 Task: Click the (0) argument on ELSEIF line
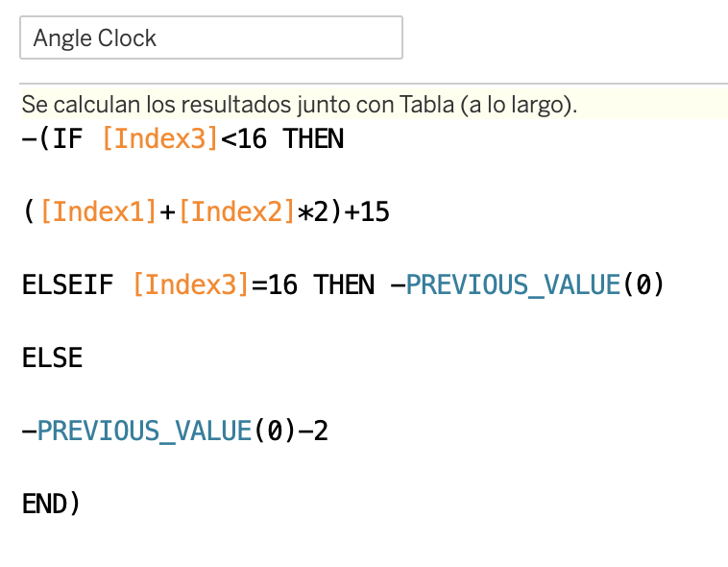click(x=643, y=284)
